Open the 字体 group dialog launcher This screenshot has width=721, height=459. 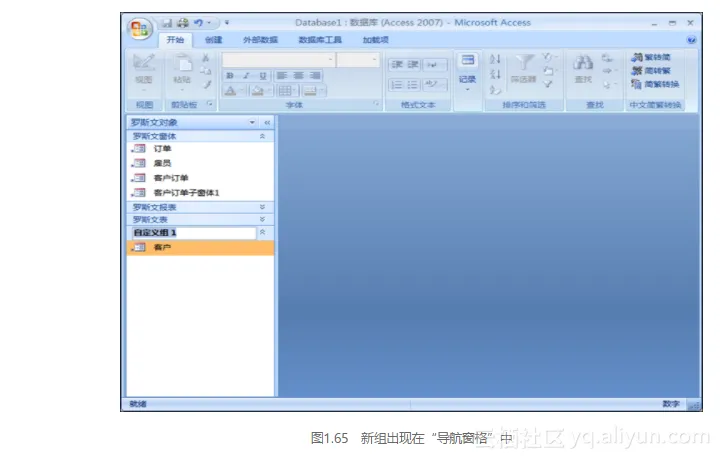376,104
